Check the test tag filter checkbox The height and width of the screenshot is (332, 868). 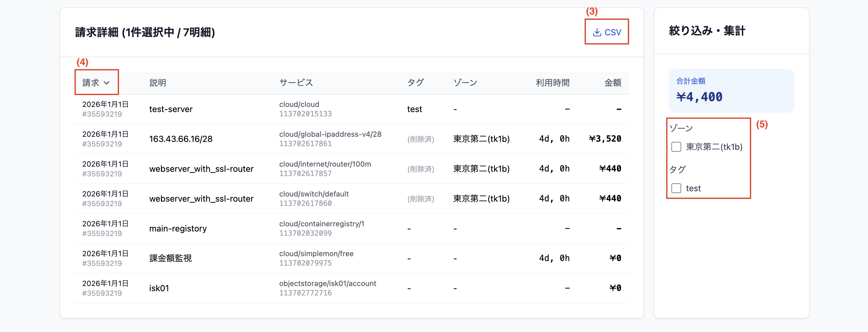[676, 188]
